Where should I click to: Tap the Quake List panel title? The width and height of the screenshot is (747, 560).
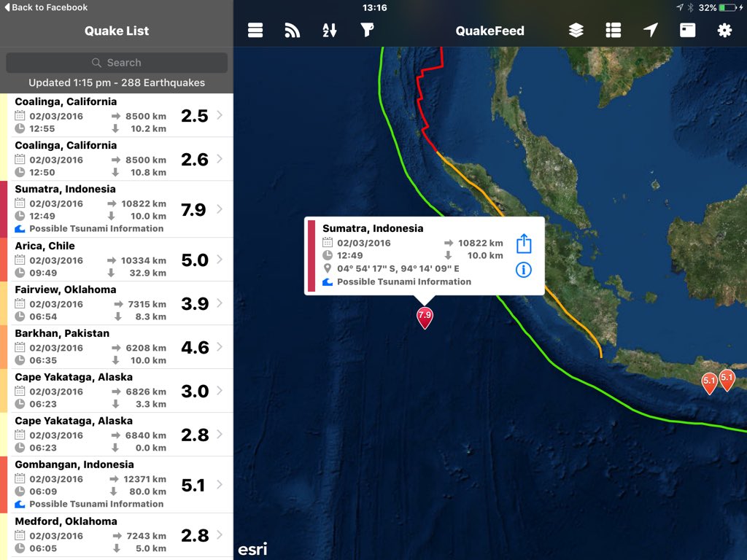coord(117,31)
